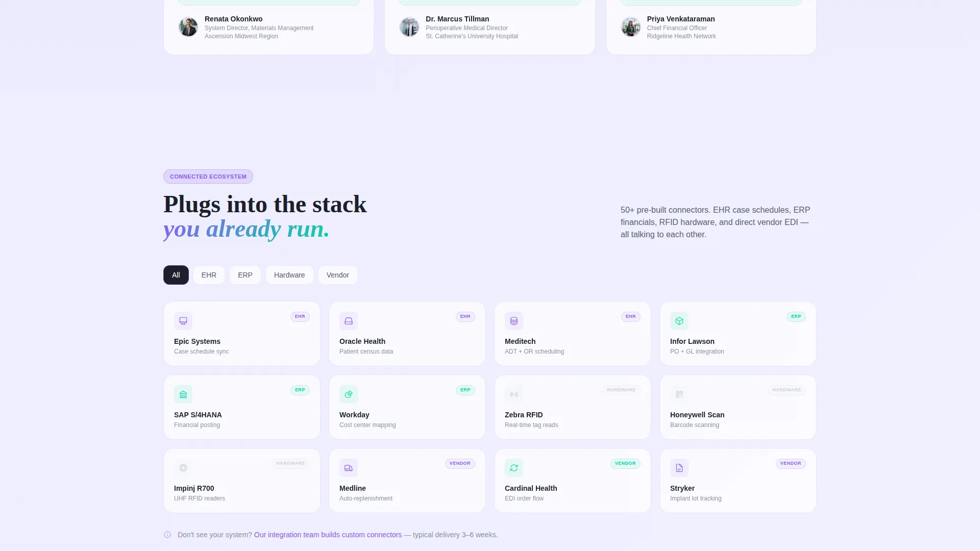Viewport: 980px width, 551px height.
Task: Filter integrations by ERP
Action: (x=245, y=275)
